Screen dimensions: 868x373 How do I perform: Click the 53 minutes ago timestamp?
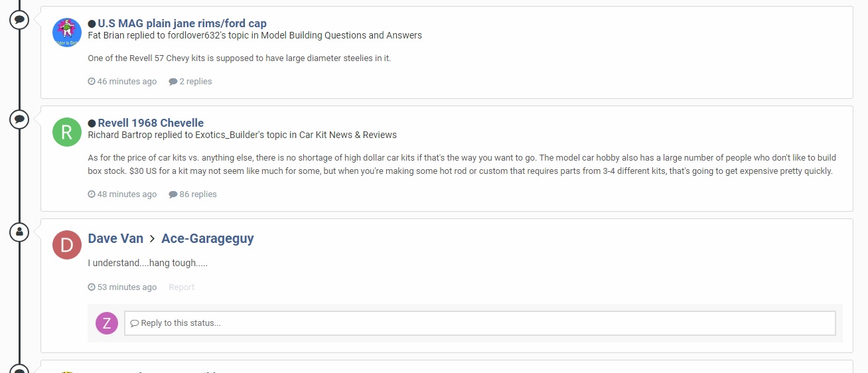pos(122,287)
